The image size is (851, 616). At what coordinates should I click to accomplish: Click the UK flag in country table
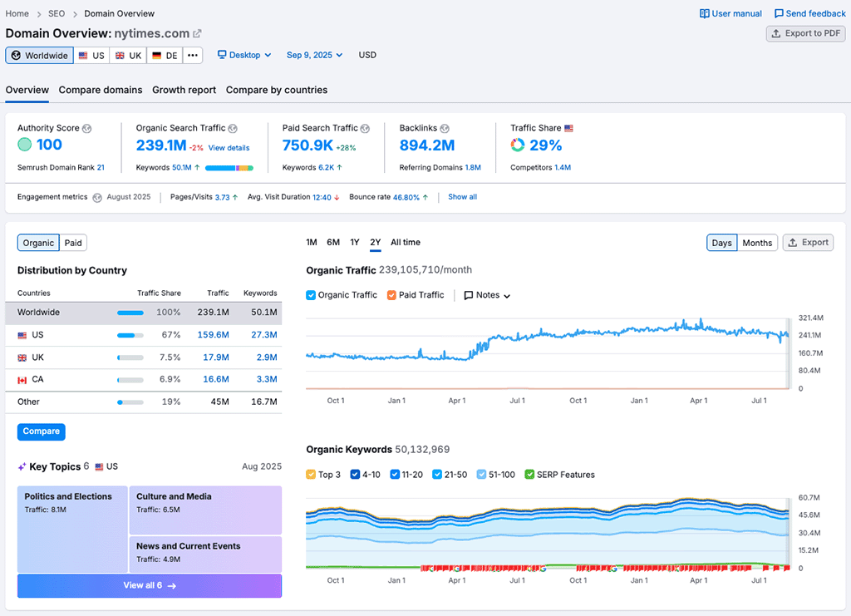click(x=22, y=357)
